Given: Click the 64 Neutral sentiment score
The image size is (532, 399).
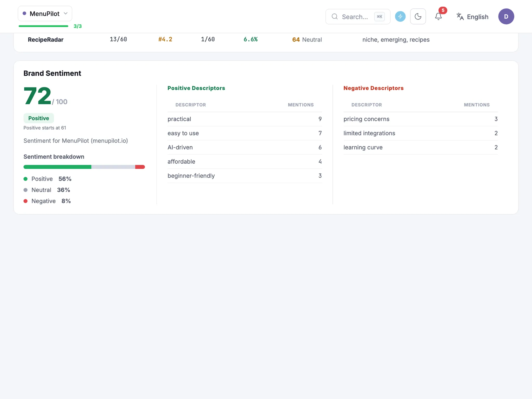Looking at the screenshot, I should point(307,40).
